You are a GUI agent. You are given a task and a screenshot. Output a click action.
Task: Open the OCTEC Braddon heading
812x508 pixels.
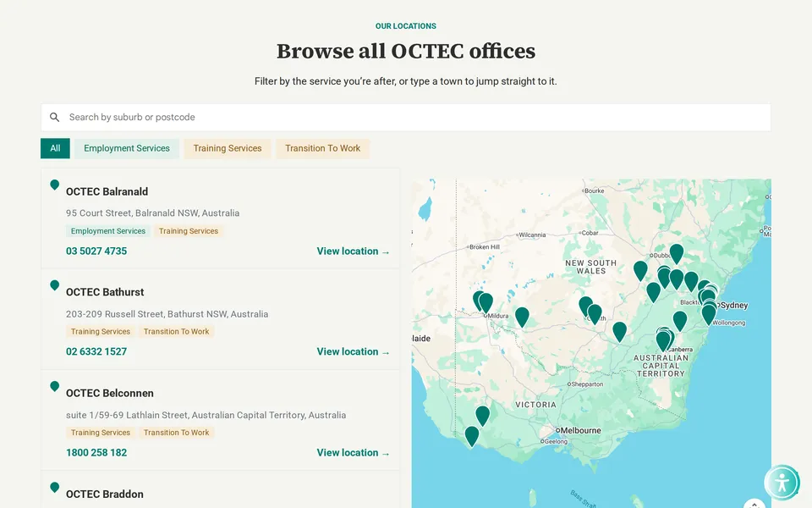click(x=105, y=494)
